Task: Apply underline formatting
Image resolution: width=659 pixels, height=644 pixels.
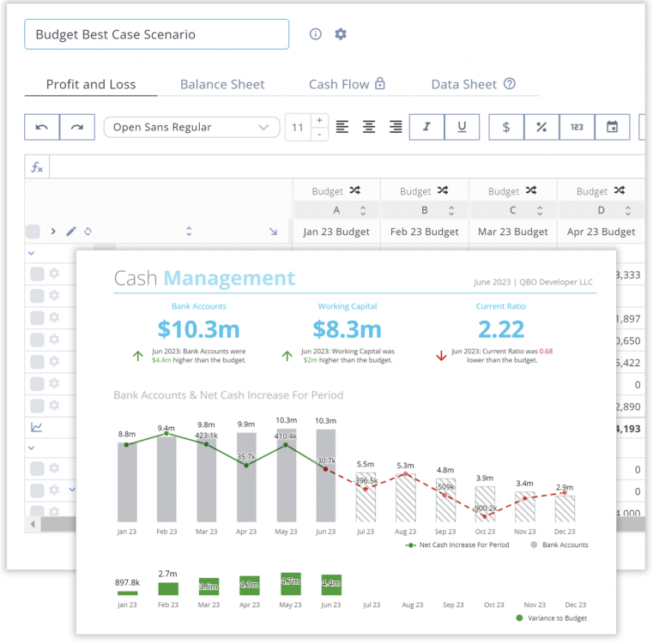Action: coord(462,127)
